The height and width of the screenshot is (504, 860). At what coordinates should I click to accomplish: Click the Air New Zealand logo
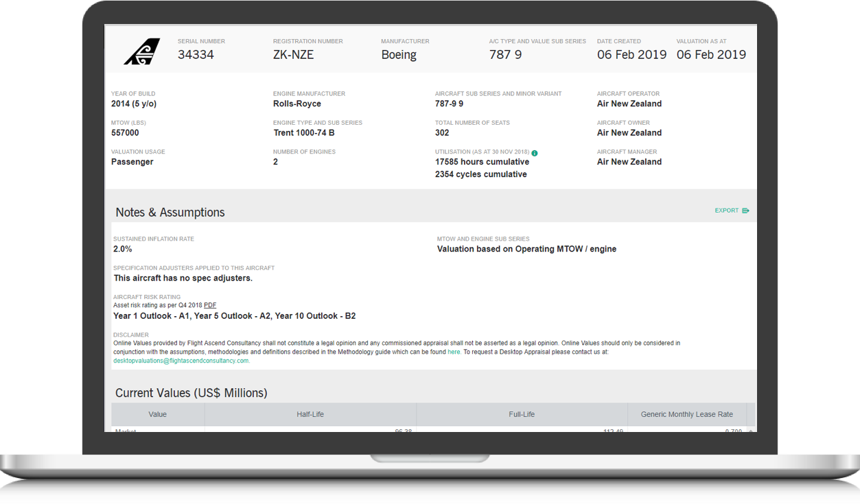click(142, 51)
